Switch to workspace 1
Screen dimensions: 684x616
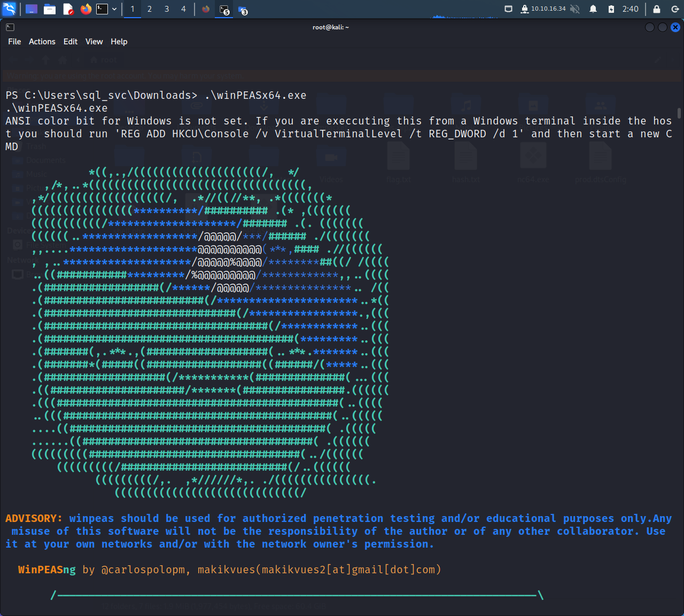coord(133,9)
